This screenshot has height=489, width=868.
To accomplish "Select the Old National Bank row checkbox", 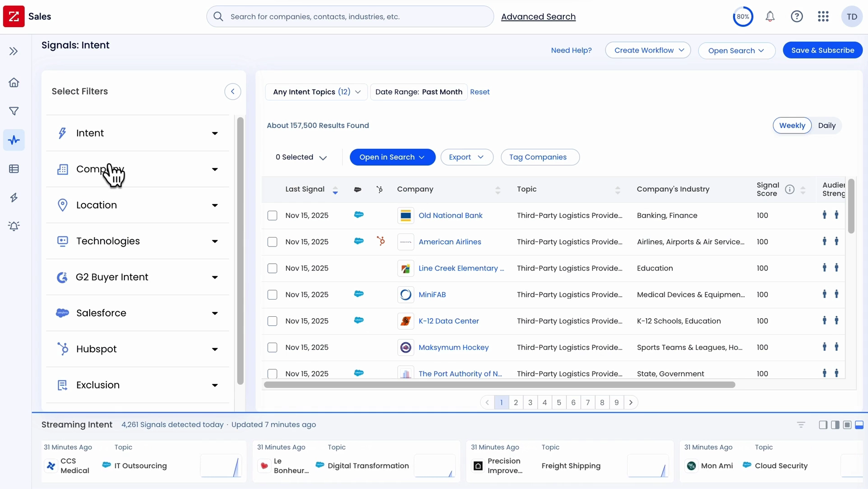I will tap(272, 216).
